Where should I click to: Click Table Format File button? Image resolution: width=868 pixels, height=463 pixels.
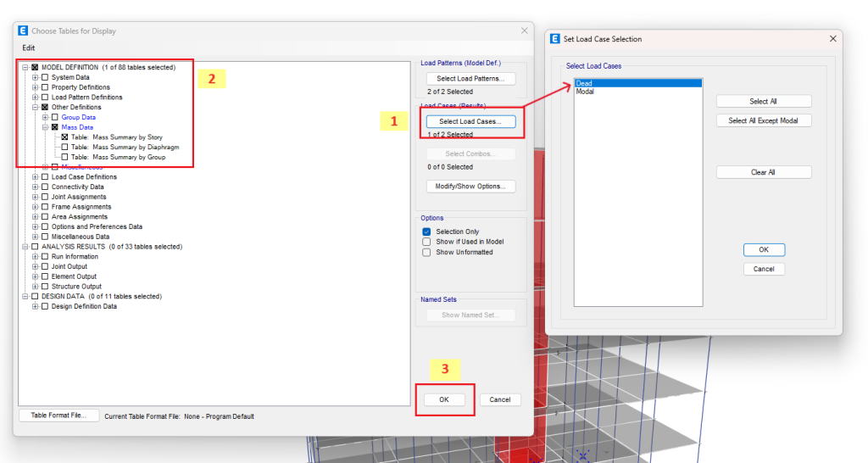[x=58, y=416]
